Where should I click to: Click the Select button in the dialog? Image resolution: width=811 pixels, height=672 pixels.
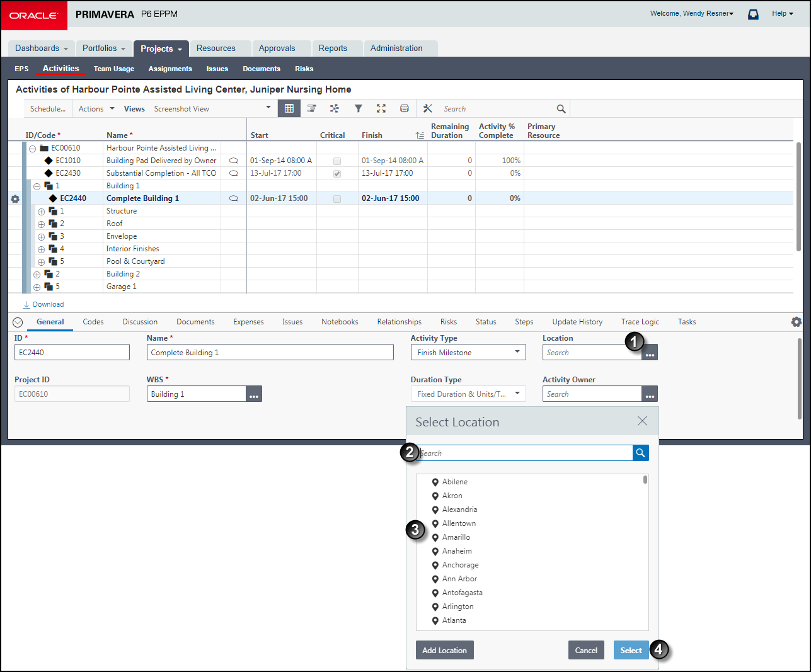(x=631, y=650)
